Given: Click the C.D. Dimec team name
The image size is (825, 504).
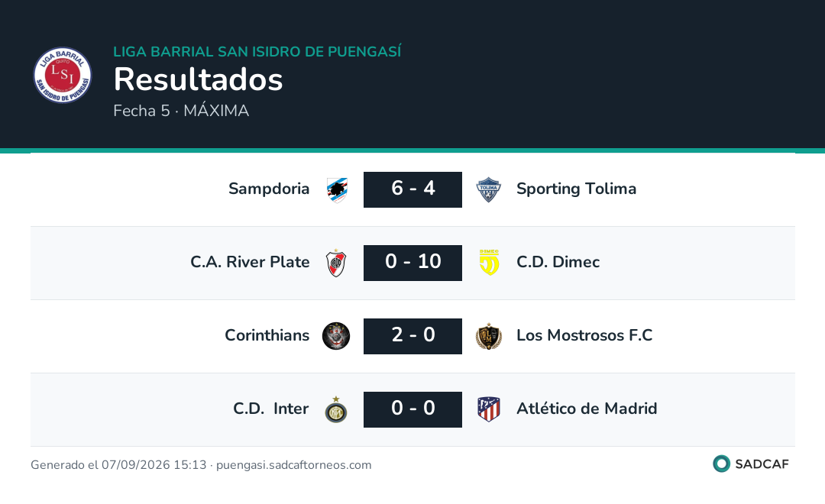Looking at the screenshot, I should point(558,262).
